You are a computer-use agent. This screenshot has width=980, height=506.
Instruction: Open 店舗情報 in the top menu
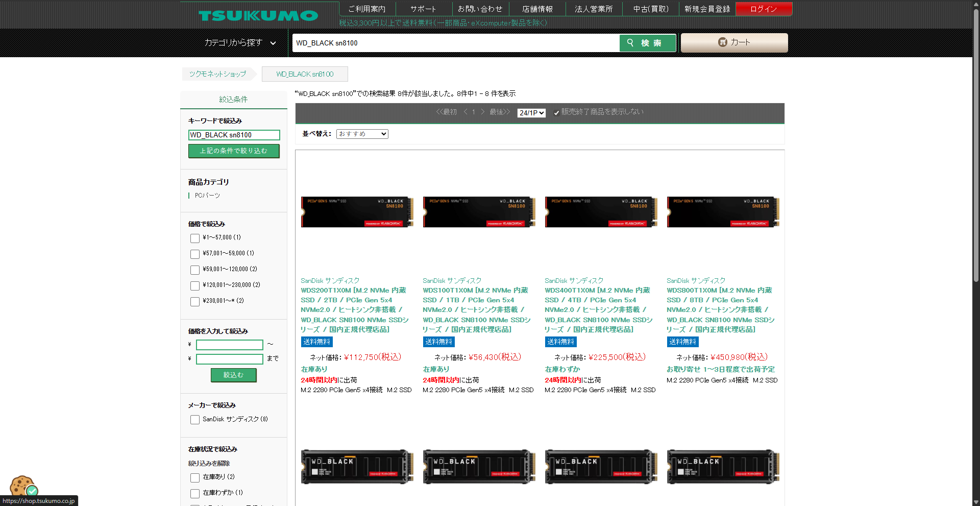point(537,9)
